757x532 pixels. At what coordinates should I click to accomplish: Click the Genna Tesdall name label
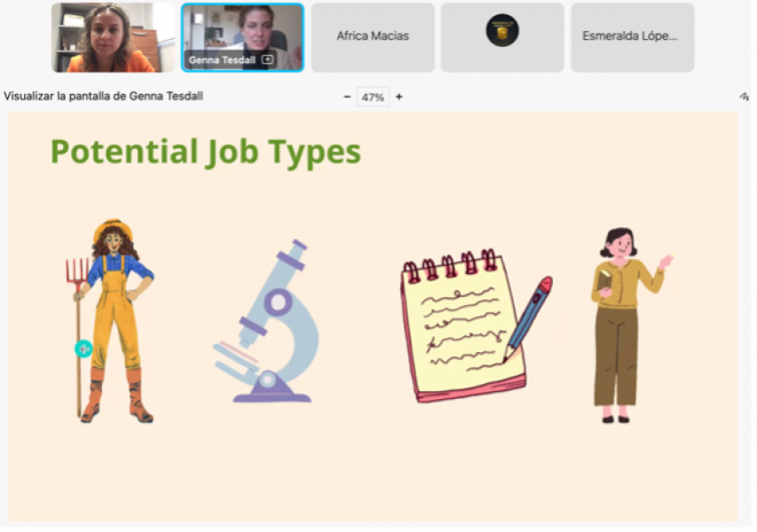pos(222,60)
